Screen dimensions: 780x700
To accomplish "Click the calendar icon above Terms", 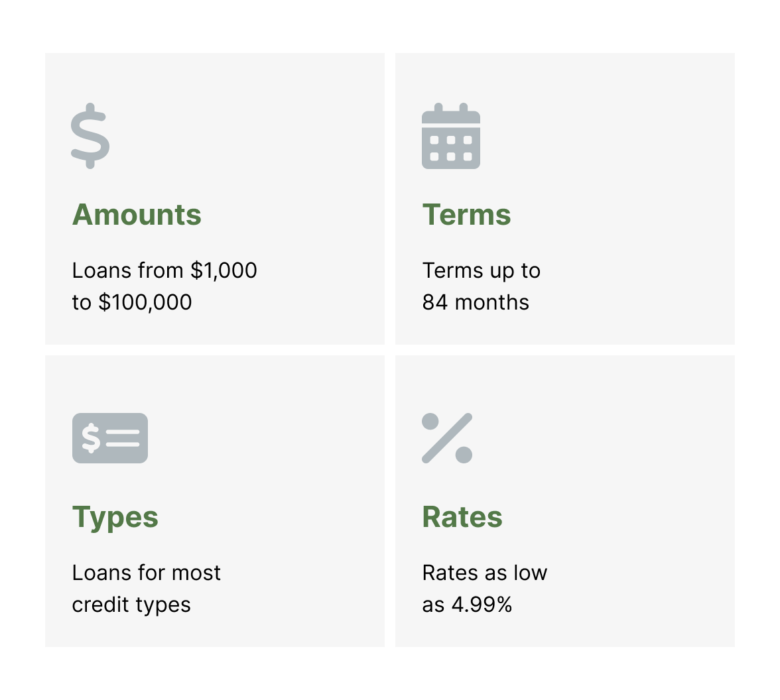I will pyautogui.click(x=451, y=136).
